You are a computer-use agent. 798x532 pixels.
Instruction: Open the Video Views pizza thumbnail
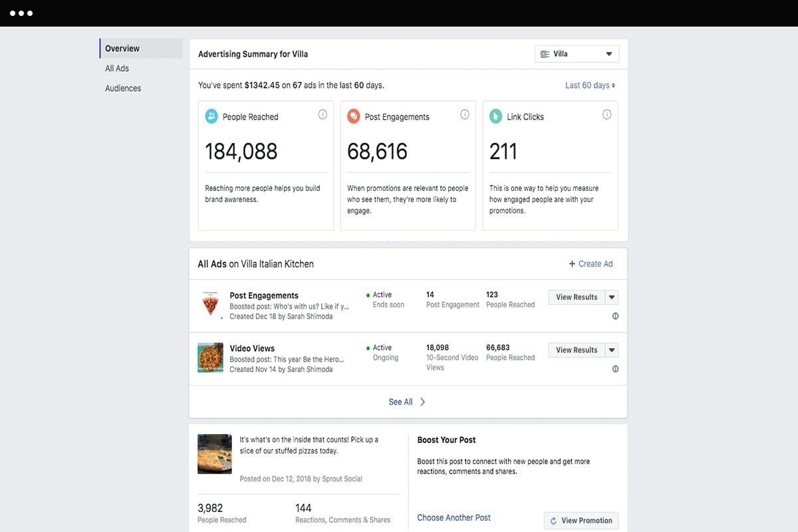210,358
